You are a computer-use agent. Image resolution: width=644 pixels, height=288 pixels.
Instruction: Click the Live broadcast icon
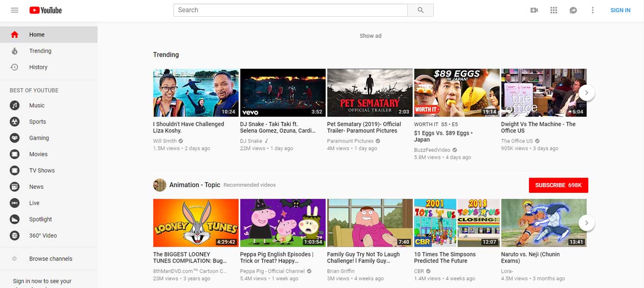15,203
